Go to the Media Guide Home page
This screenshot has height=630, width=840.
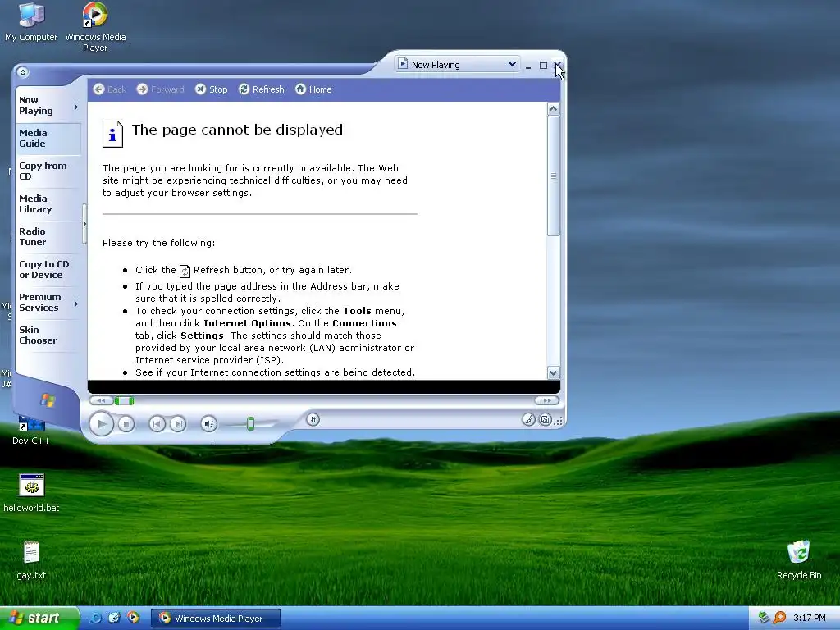313,89
